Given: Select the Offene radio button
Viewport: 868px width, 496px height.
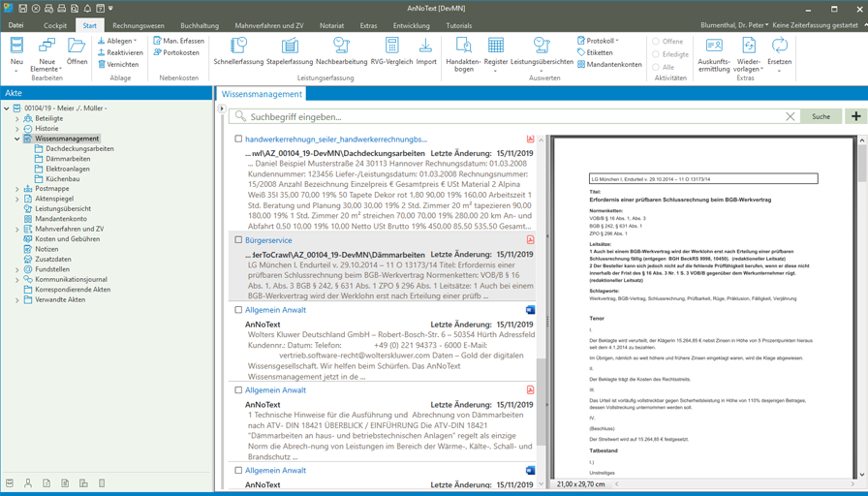Looking at the screenshot, I should 656,42.
